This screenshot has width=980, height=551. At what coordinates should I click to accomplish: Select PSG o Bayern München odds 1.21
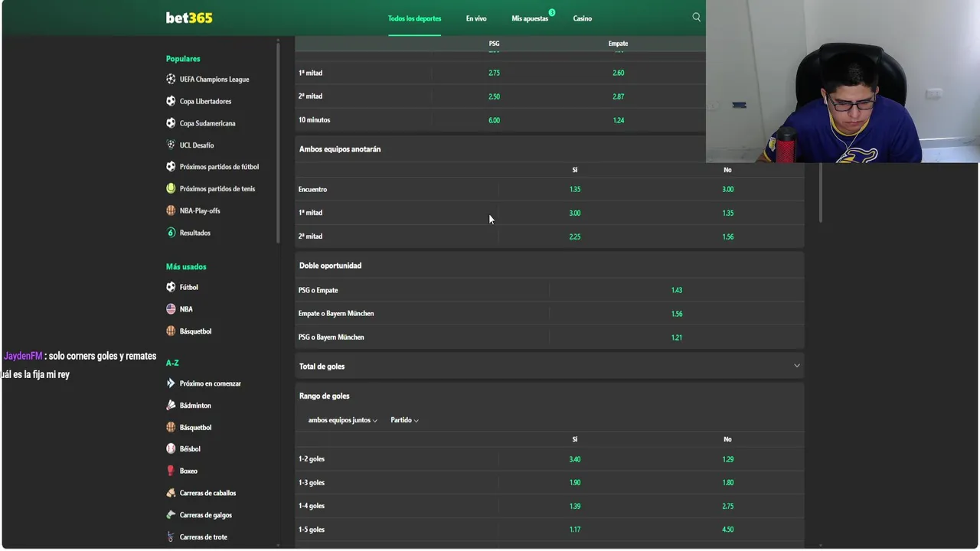click(676, 337)
